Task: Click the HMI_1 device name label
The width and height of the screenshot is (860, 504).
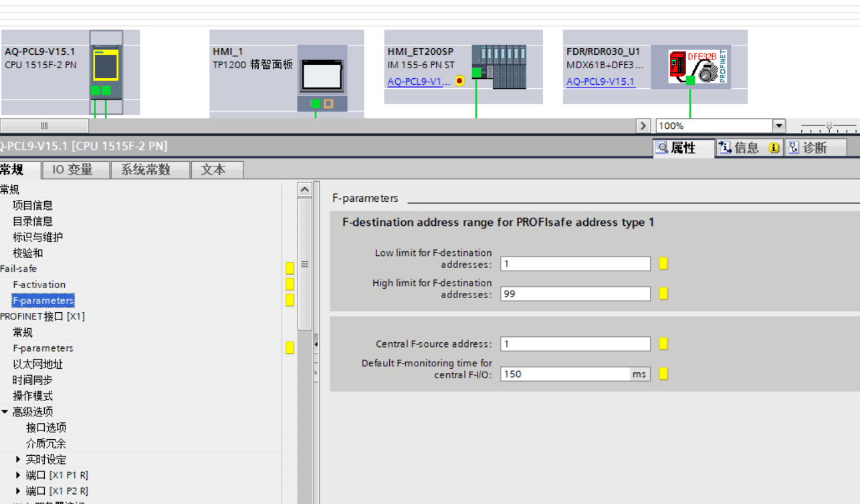Action: [x=229, y=51]
